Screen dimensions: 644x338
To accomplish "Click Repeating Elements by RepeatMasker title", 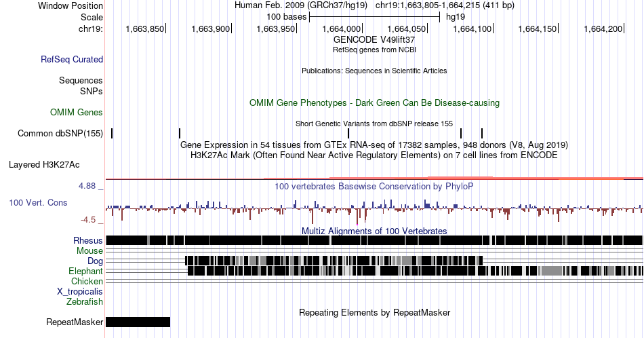I will 375,312.
